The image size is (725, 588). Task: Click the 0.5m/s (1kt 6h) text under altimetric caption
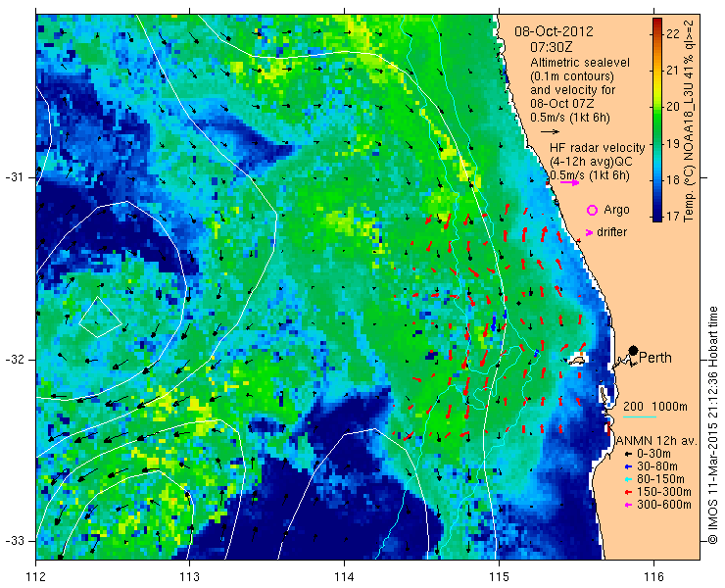pos(570,118)
